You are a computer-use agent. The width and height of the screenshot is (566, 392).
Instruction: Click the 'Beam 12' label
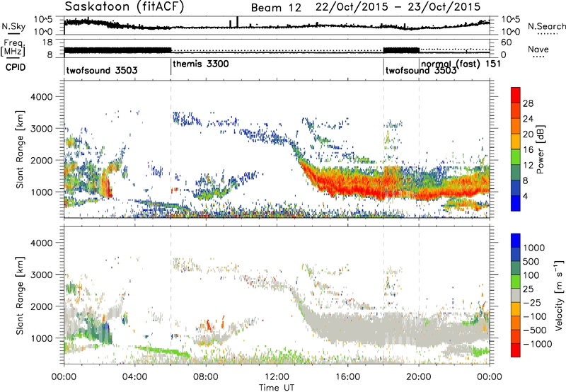click(x=276, y=8)
